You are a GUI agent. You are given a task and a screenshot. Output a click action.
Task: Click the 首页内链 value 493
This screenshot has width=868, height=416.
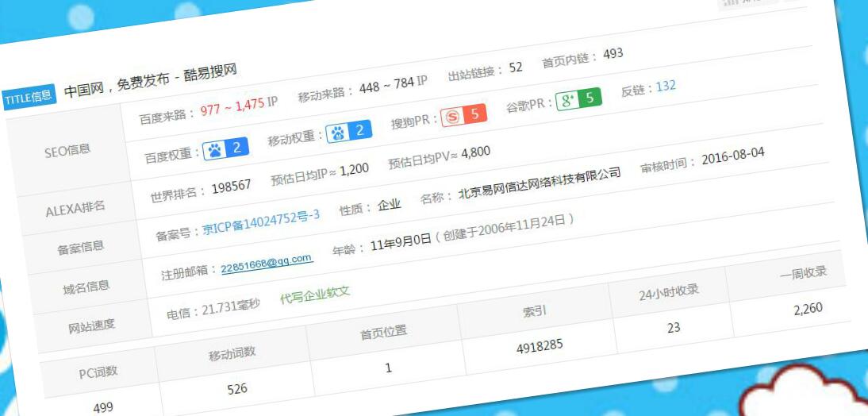pos(613,54)
